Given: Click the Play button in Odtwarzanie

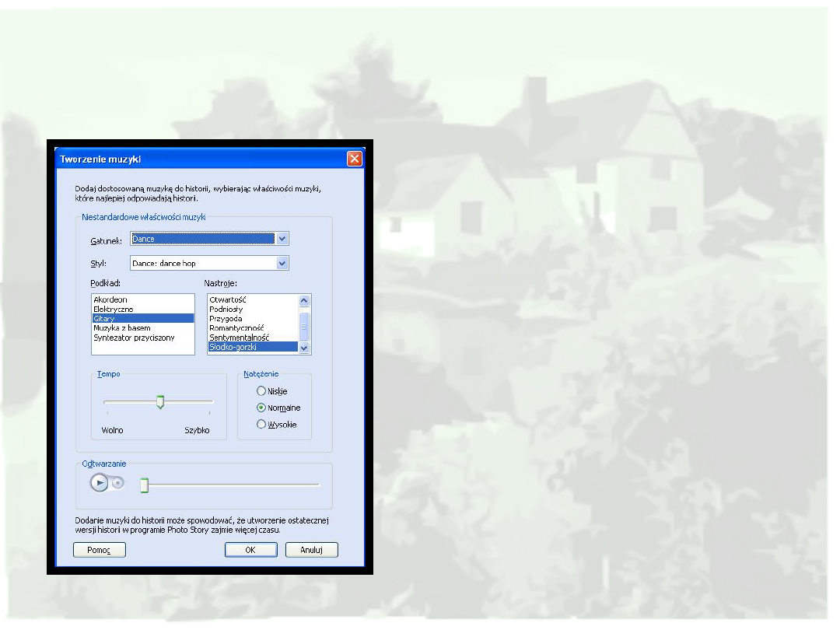Looking at the screenshot, I should [x=99, y=483].
